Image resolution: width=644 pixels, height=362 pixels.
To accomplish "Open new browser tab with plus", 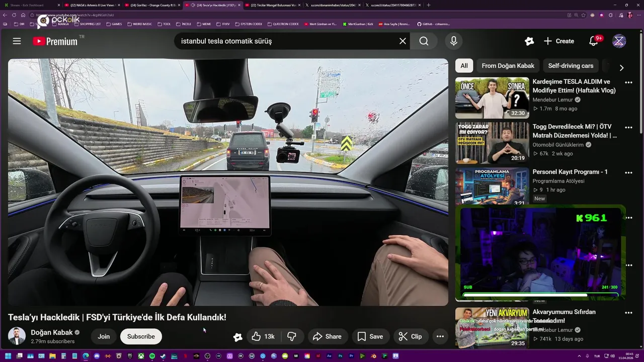I will [x=428, y=5].
